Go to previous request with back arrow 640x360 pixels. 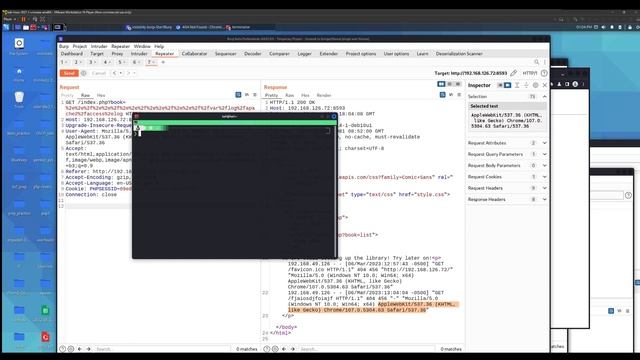pos(115,73)
